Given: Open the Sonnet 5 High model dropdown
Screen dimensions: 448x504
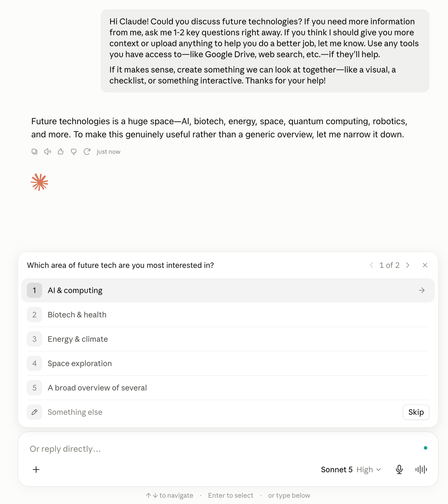Looking at the screenshot, I should pyautogui.click(x=351, y=470).
